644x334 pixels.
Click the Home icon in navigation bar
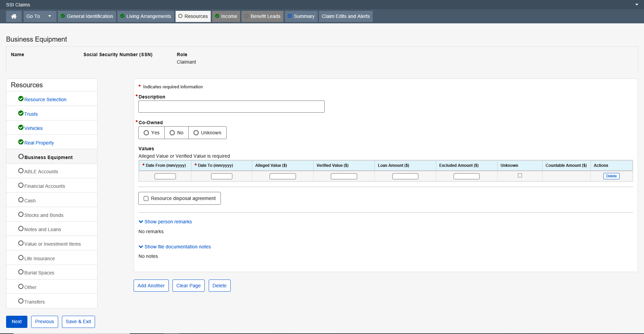coord(14,16)
